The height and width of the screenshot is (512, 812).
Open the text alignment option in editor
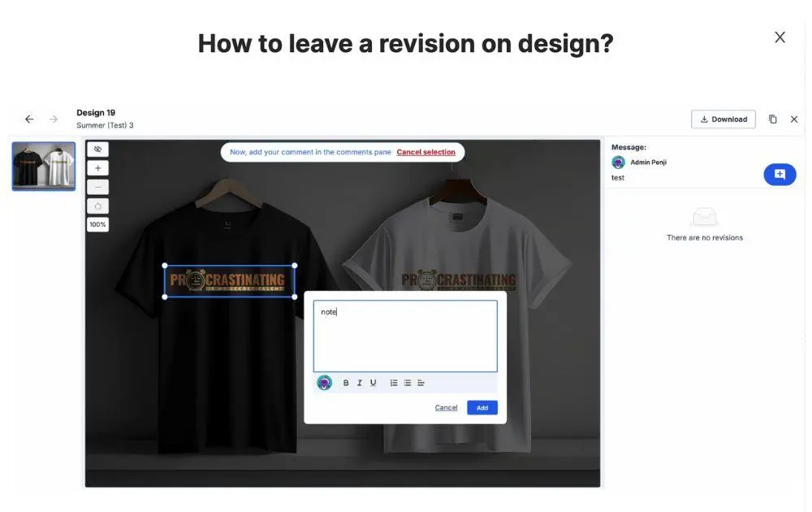(421, 383)
